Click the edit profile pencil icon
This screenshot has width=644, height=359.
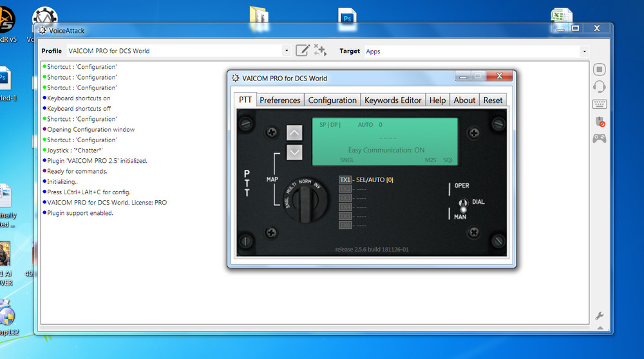pyautogui.click(x=303, y=50)
